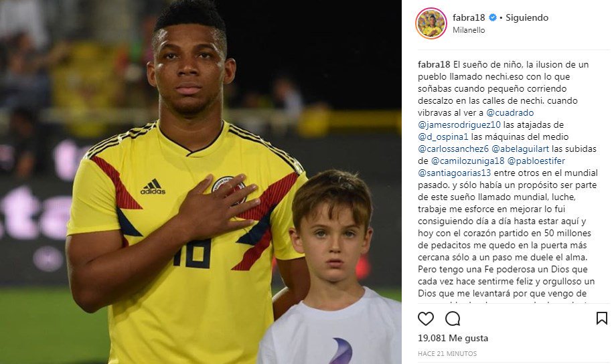
Task: Click the blue verified badge
Action: pyautogui.click(x=493, y=17)
